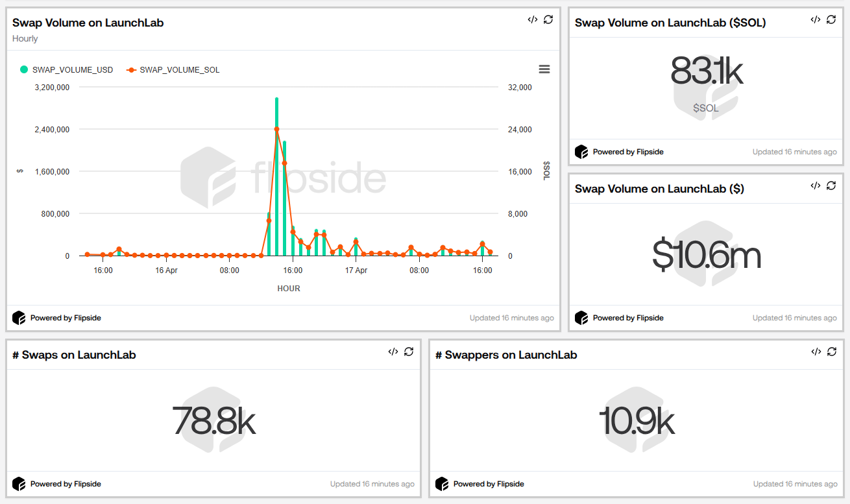Click the peak orange SOL data point
The width and height of the screenshot is (850, 504).
pos(276,129)
